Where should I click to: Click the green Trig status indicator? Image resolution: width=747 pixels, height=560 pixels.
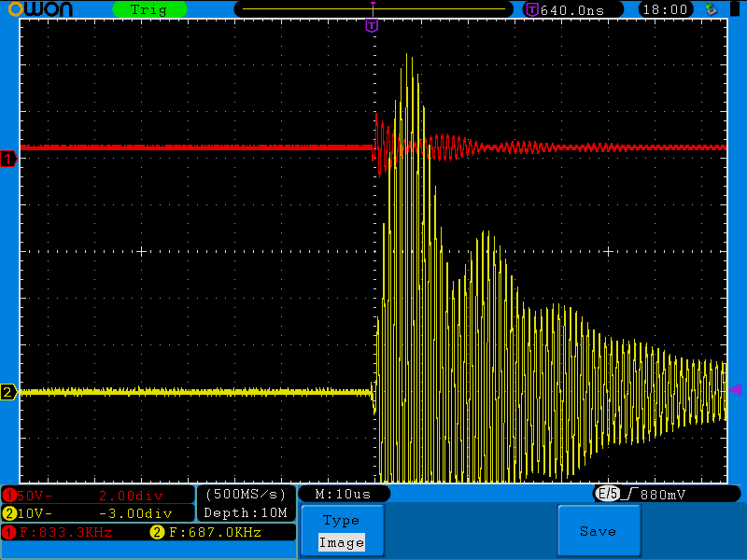click(148, 9)
